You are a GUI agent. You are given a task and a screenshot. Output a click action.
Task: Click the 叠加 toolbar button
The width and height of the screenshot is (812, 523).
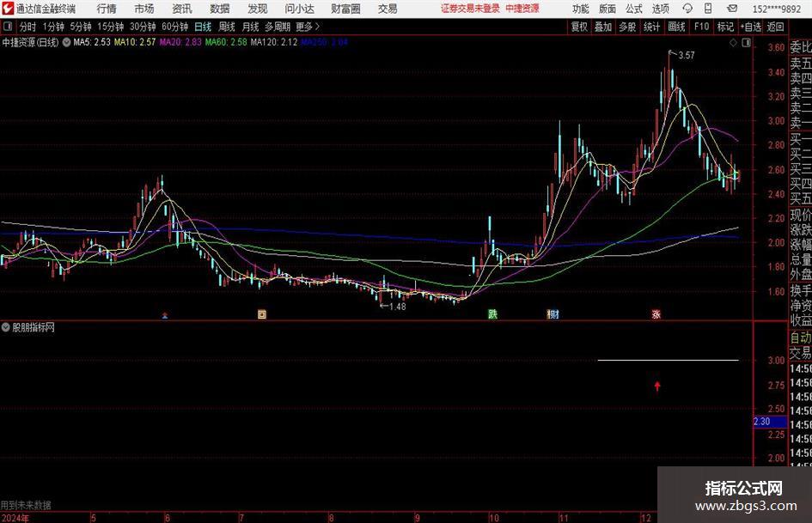click(x=603, y=27)
